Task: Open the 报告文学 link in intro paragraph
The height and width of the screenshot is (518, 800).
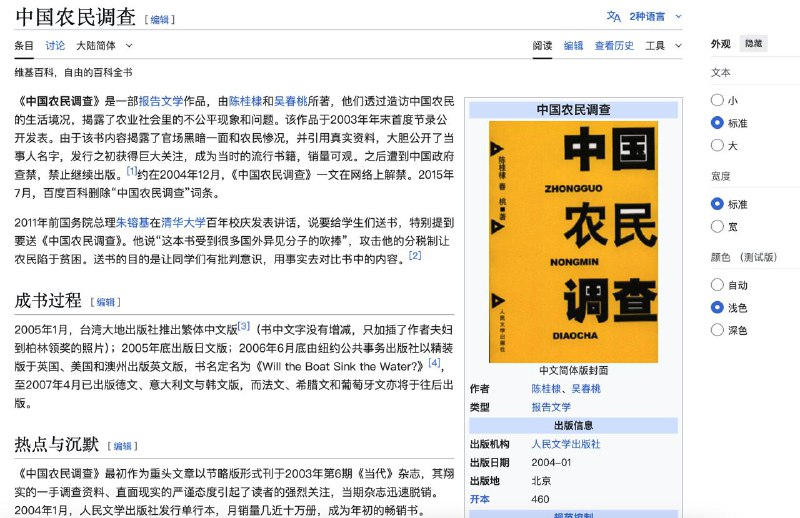Action: [161, 101]
